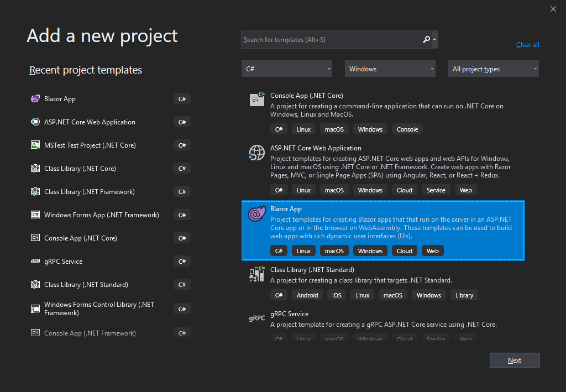Click the Next button
This screenshot has width=566, height=392.
515,360
